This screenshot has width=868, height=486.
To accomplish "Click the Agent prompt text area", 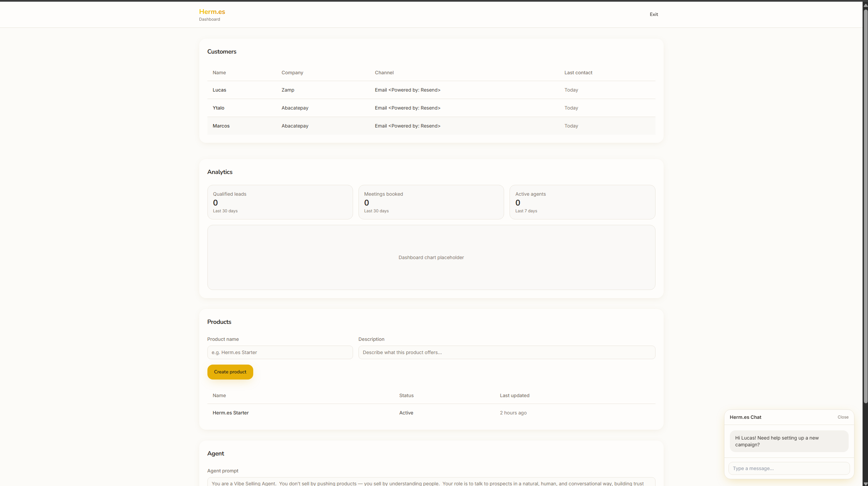I will (x=431, y=482).
